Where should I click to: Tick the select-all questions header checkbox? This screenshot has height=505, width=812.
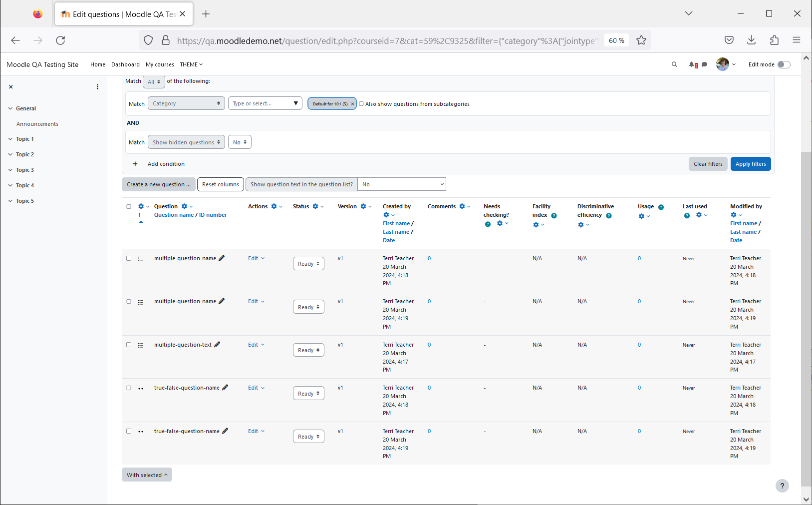pos(129,206)
